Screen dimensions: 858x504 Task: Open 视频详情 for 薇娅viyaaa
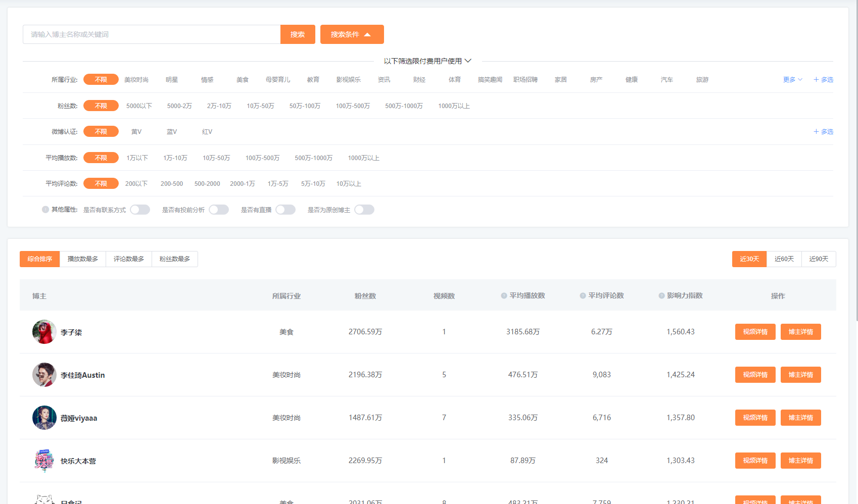(755, 418)
